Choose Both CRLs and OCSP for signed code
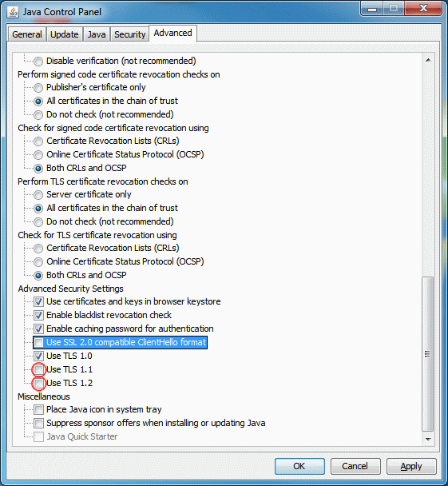Image resolution: width=448 pixels, height=486 pixels. click(x=38, y=169)
